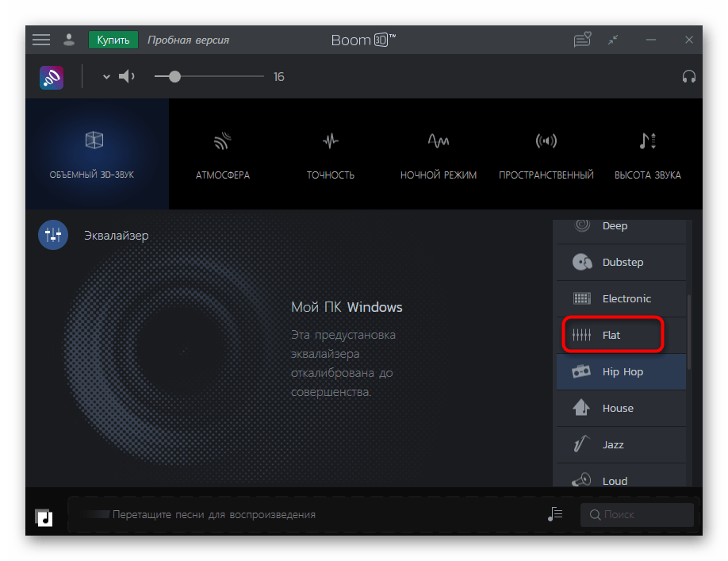The image size is (728, 561).
Task: Toggle the Boom effects power icon
Action: coord(52,78)
